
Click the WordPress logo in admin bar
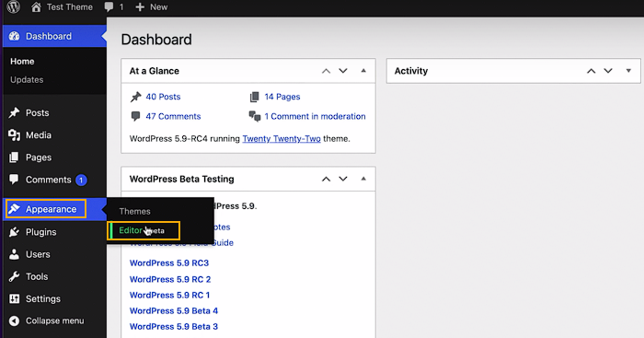(14, 7)
